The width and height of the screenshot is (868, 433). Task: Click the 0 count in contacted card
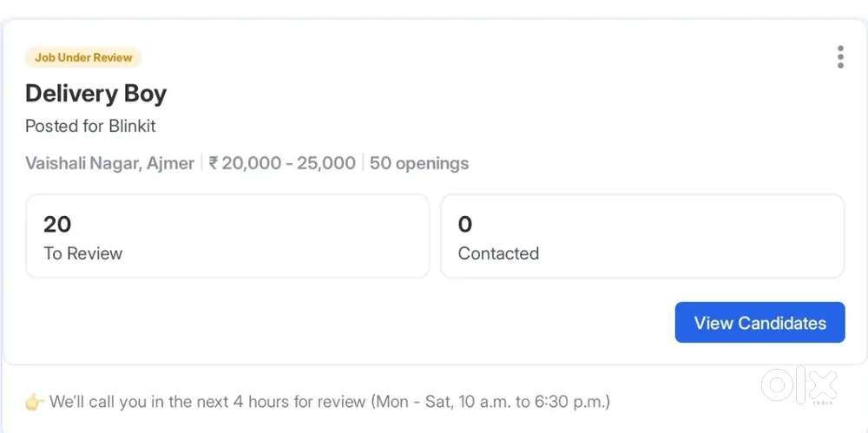[x=465, y=225]
